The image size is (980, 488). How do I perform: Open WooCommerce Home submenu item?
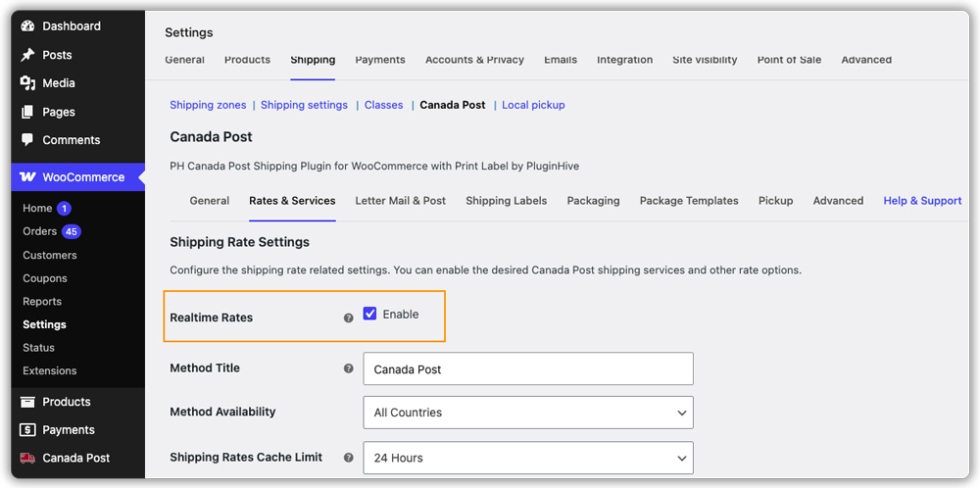pyautogui.click(x=37, y=208)
